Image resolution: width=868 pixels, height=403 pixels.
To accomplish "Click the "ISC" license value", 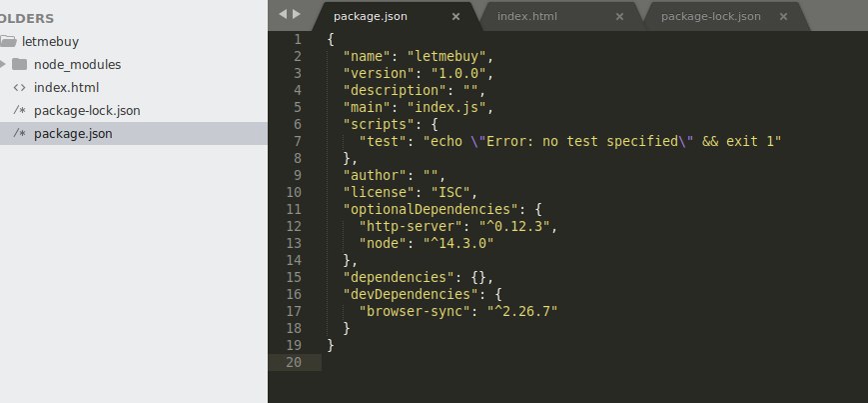I will 450,192.
